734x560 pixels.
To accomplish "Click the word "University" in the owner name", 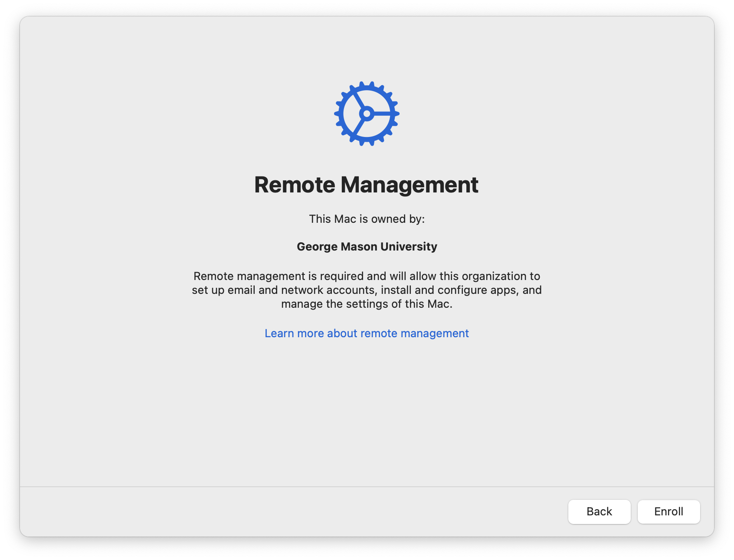I will point(409,247).
